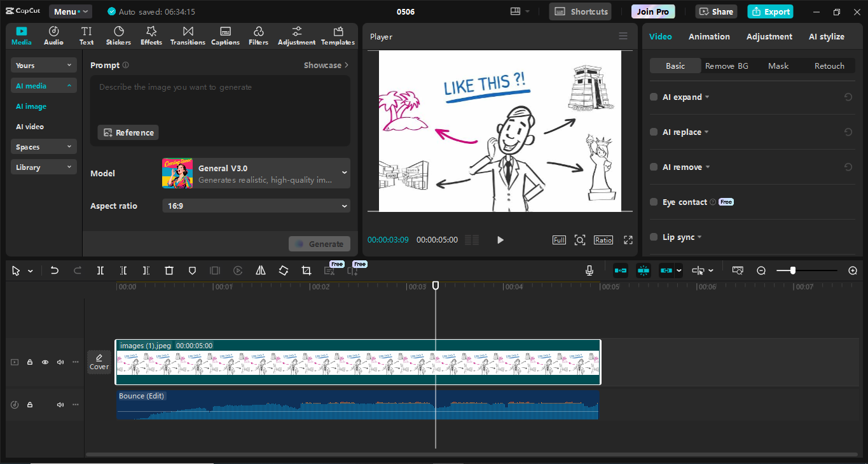The height and width of the screenshot is (464, 868).
Task: Select the Split tool in the timeline toolbar
Action: click(100, 270)
